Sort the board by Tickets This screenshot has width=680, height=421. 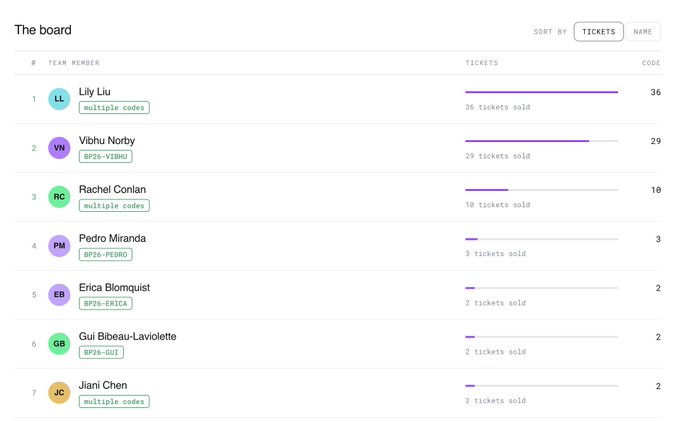pos(598,32)
